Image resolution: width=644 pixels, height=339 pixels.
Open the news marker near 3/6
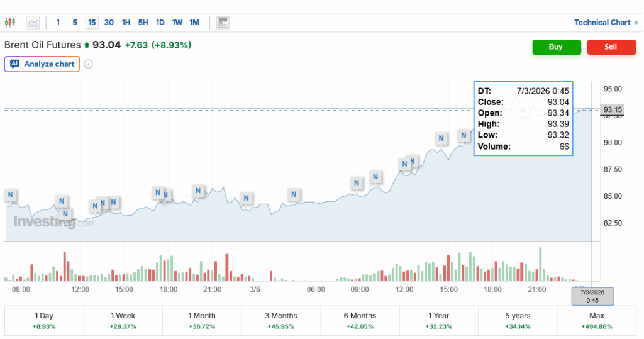[247, 197]
